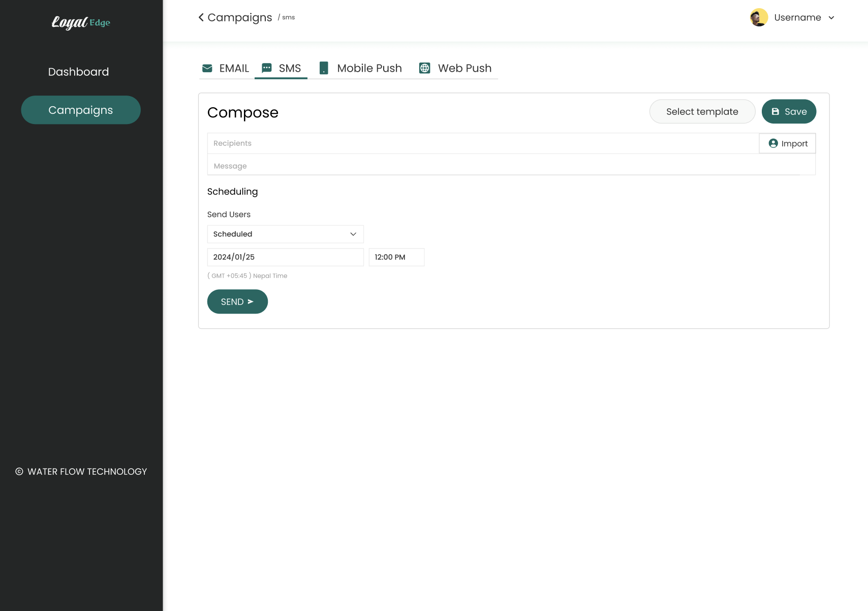Click the phone icon on Mobile Push tab
Screen dimensions: 868x611
(x=324, y=68)
